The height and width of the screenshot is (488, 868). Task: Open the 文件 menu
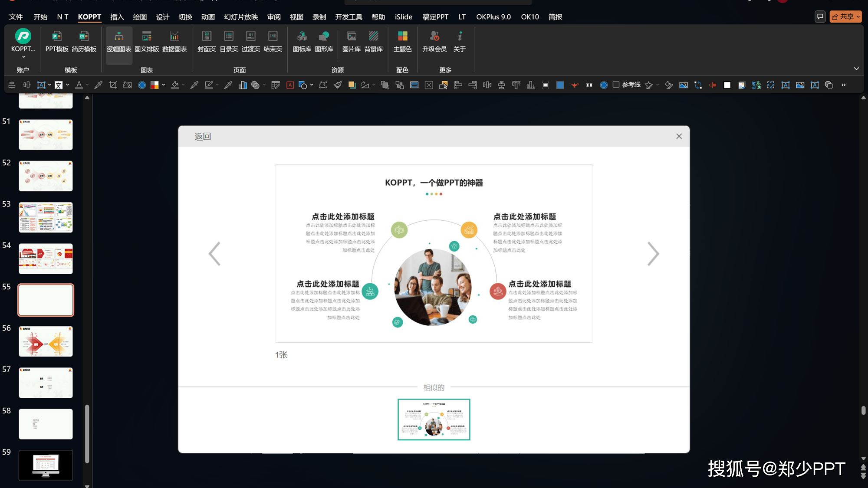[x=16, y=17]
